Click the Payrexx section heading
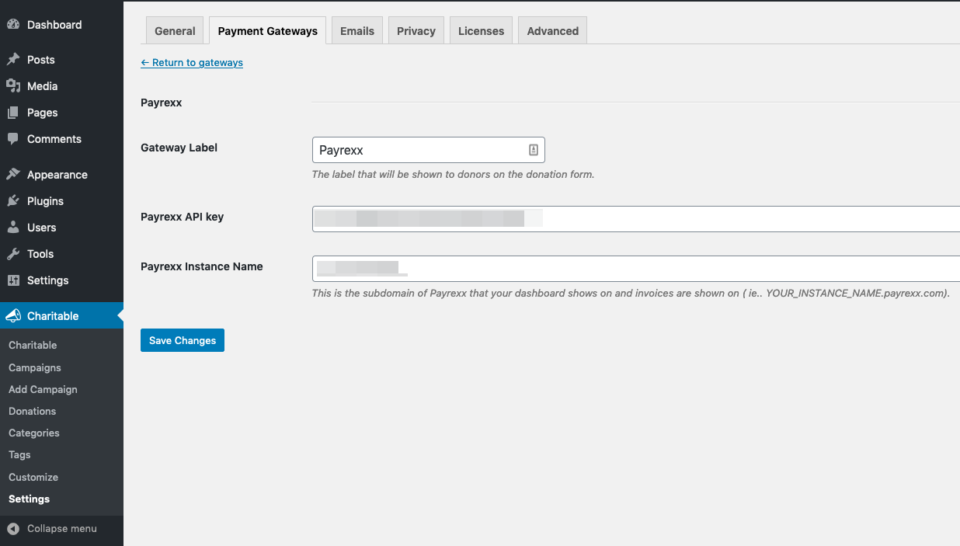Screen dimensions: 960x546 [x=161, y=102]
